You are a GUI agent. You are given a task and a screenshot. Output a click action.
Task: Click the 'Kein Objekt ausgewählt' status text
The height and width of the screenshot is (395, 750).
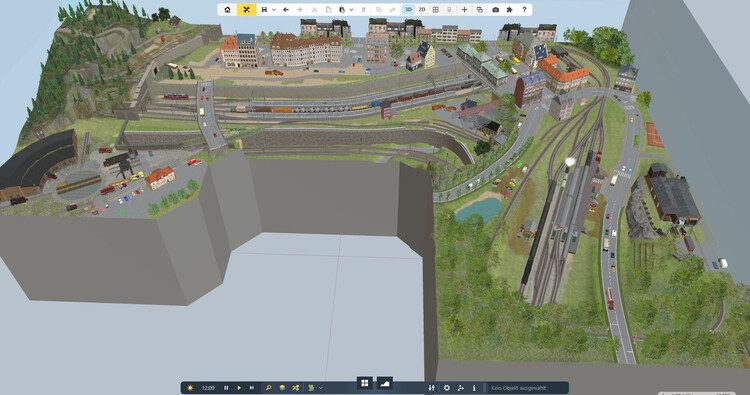(518, 388)
